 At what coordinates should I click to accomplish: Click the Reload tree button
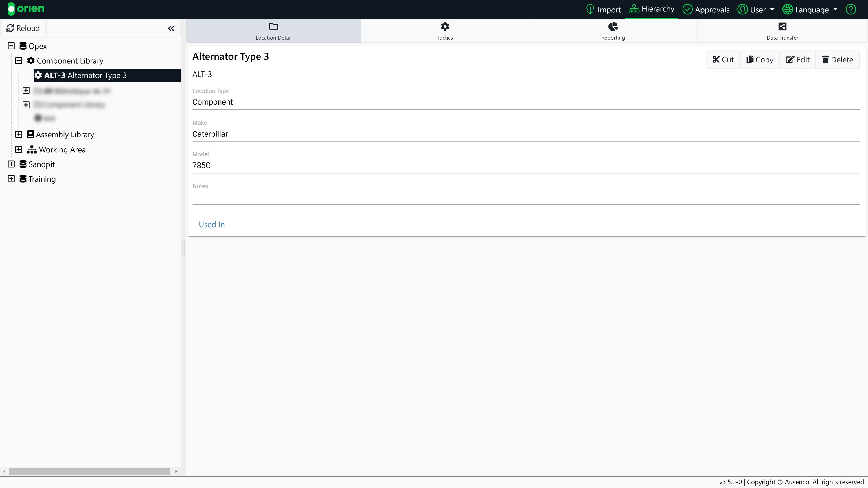point(23,28)
